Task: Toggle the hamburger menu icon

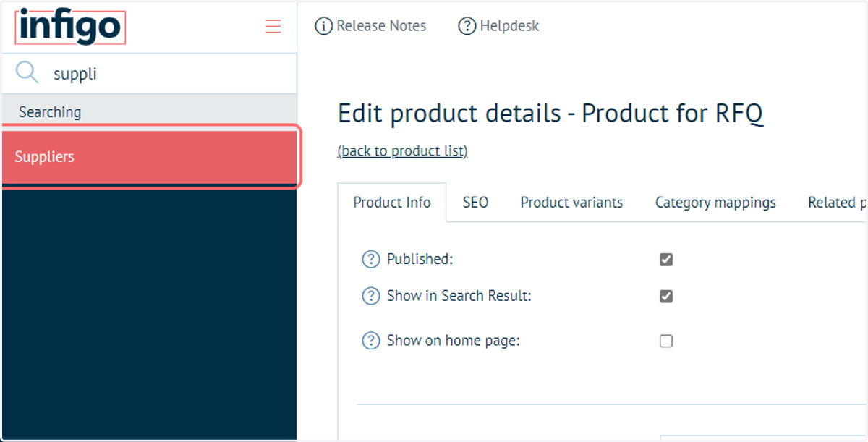Action: click(x=273, y=27)
